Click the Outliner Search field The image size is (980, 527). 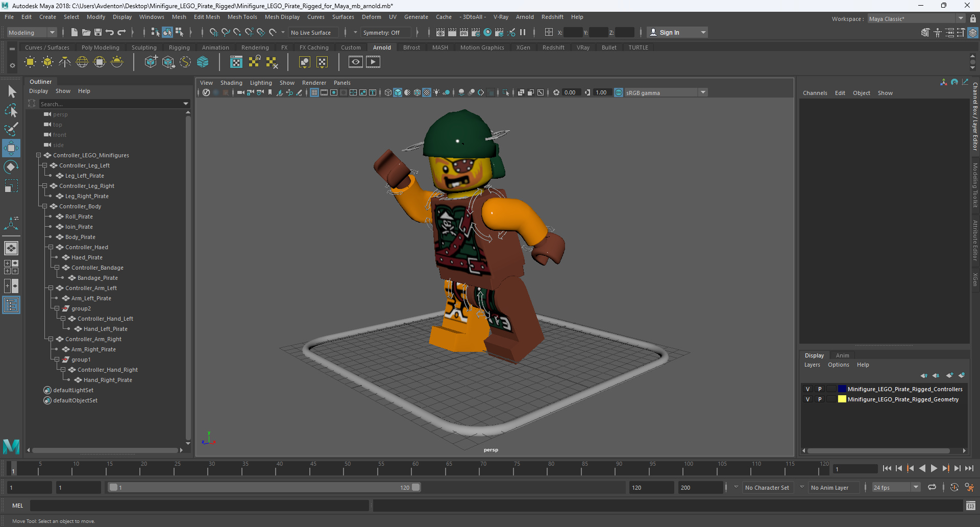(111, 104)
